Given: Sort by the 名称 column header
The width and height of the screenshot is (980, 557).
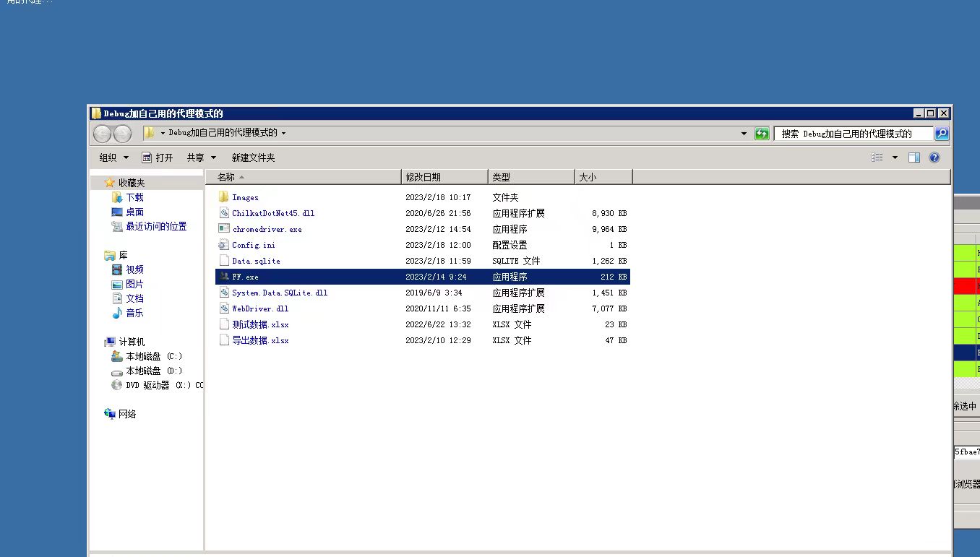Looking at the screenshot, I should point(304,177).
